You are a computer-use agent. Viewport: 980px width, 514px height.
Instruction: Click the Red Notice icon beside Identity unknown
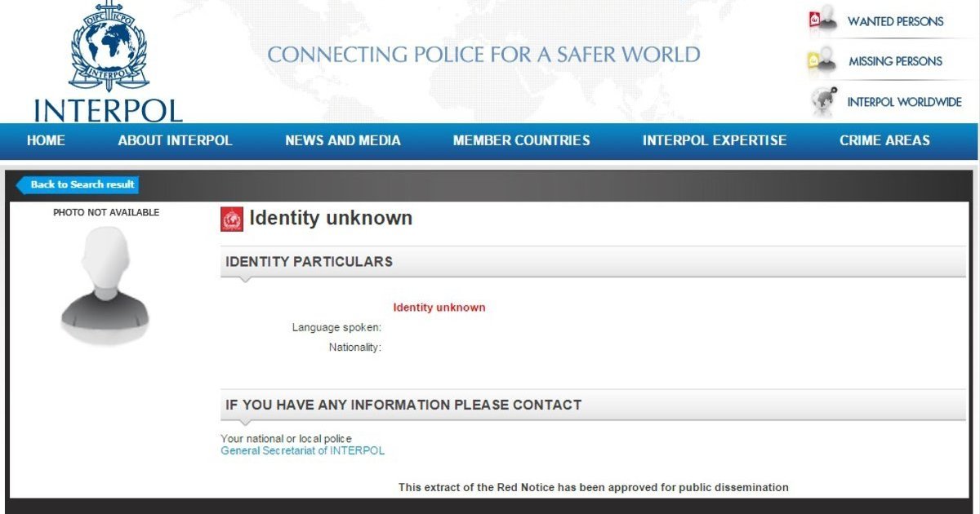[x=232, y=219]
